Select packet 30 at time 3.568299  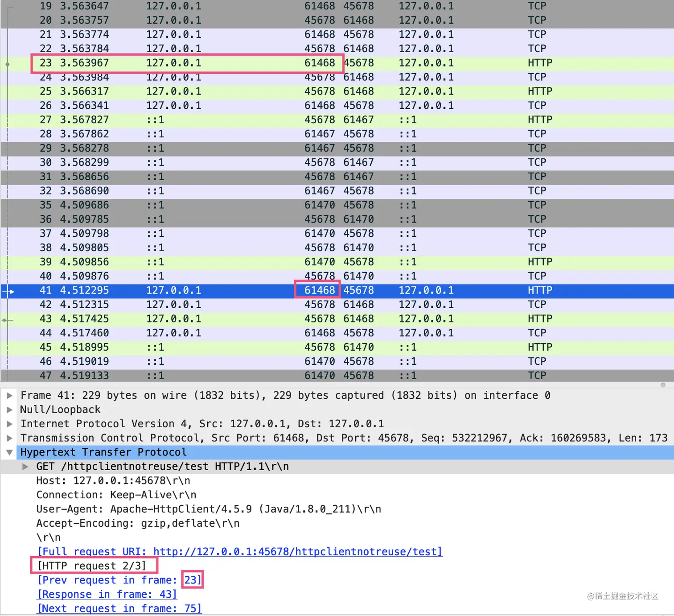(337, 163)
